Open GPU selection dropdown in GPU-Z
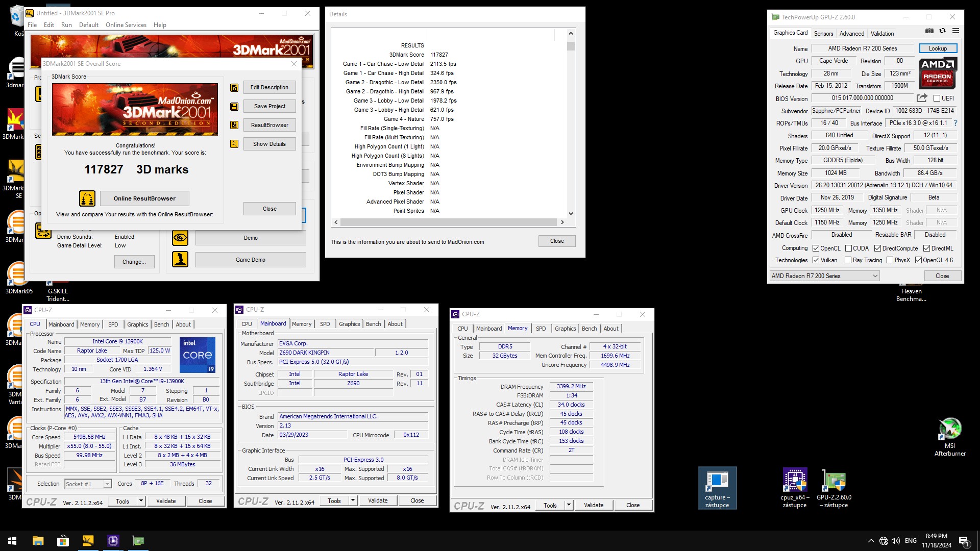The image size is (980, 551). point(824,276)
